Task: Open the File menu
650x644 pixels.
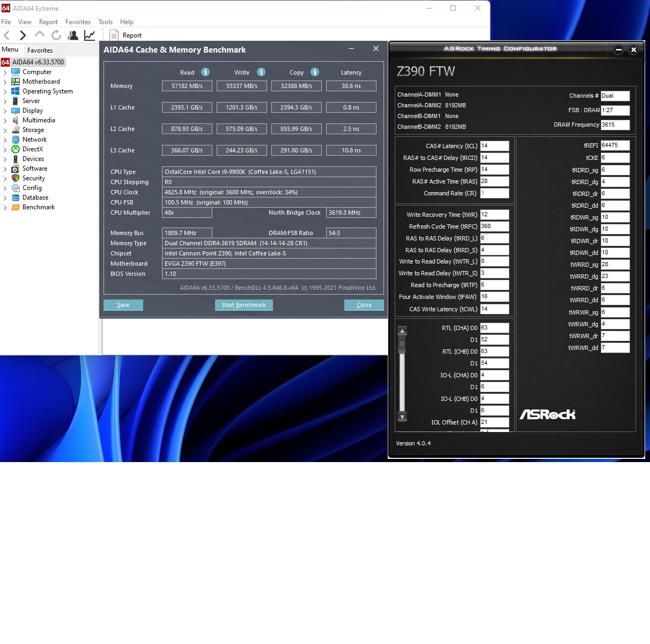Action: (x=6, y=22)
